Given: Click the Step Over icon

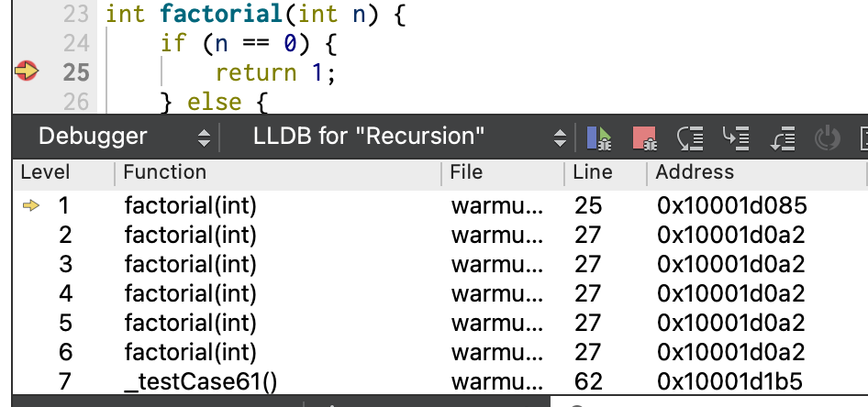Looking at the screenshot, I should (x=690, y=137).
